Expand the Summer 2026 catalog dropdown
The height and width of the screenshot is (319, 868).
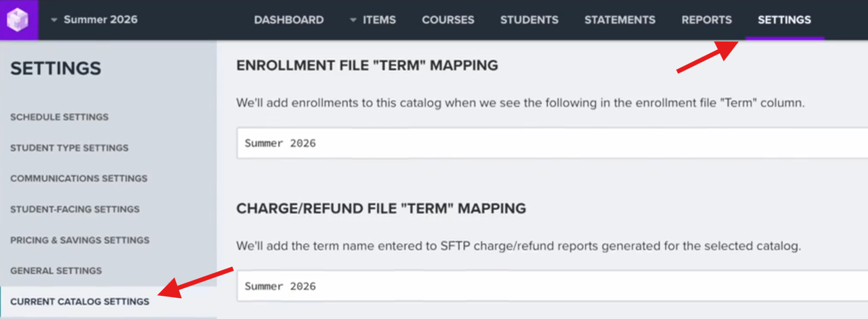pyautogui.click(x=54, y=20)
